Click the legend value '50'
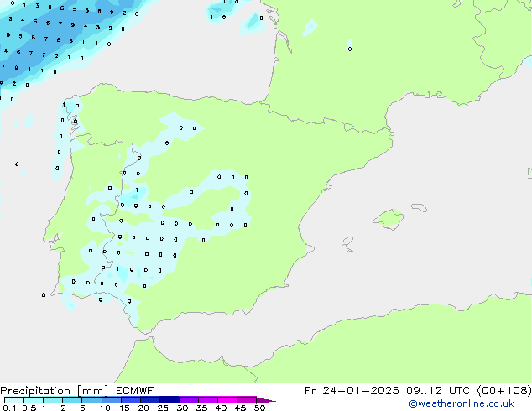The image size is (532, 411). (x=259, y=408)
